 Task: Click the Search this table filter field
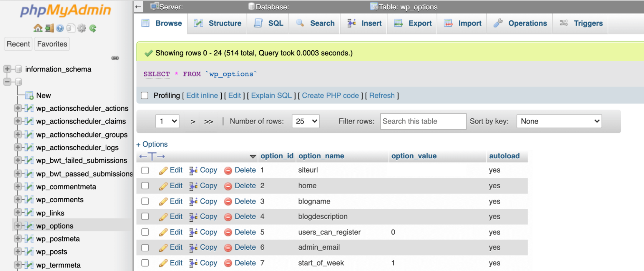[x=423, y=121]
